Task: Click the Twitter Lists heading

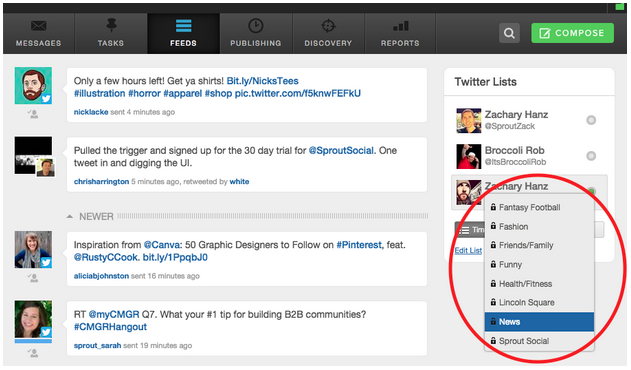Action: tap(486, 82)
